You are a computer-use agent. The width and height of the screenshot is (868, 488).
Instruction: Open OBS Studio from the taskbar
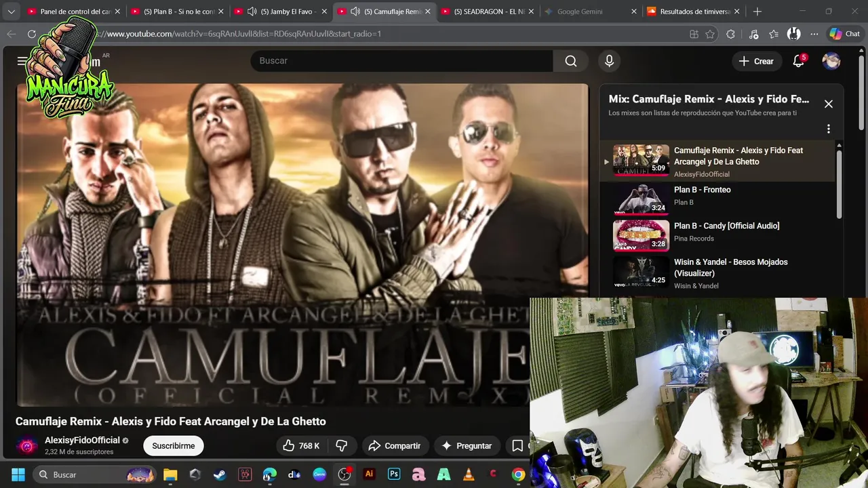[344, 474]
